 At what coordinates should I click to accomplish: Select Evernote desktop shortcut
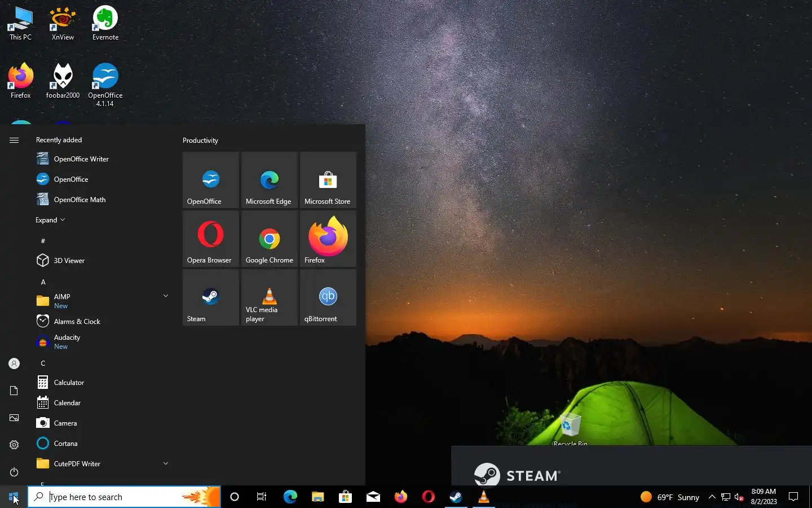(105, 24)
